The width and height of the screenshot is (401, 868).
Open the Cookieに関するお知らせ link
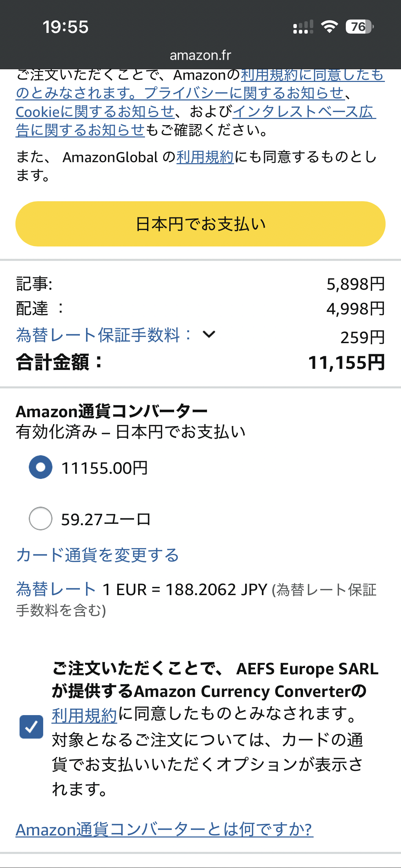[x=95, y=112]
